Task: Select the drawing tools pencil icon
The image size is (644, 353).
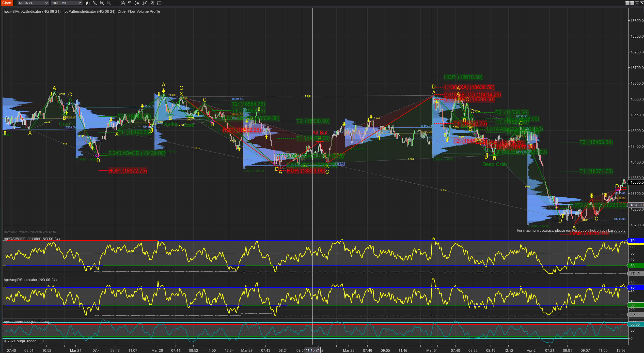Action: [95, 3]
